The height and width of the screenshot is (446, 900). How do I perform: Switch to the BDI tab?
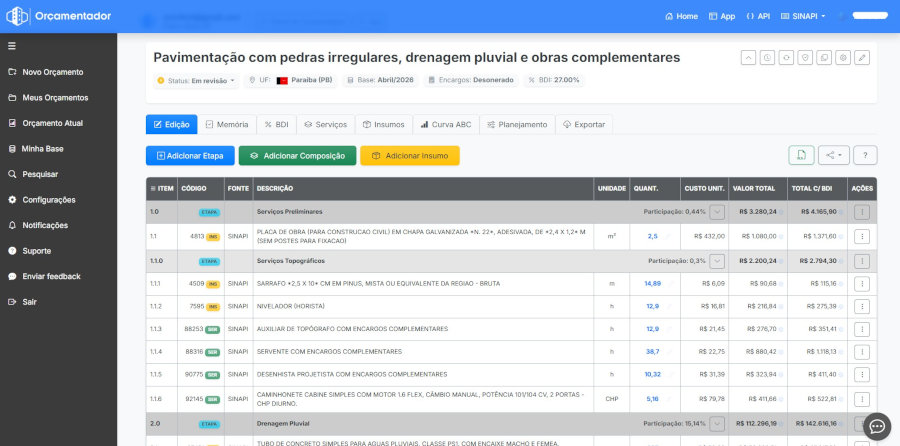[277, 125]
